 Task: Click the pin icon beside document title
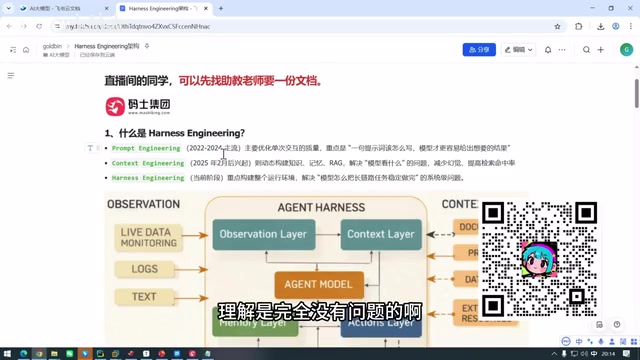click(147, 46)
